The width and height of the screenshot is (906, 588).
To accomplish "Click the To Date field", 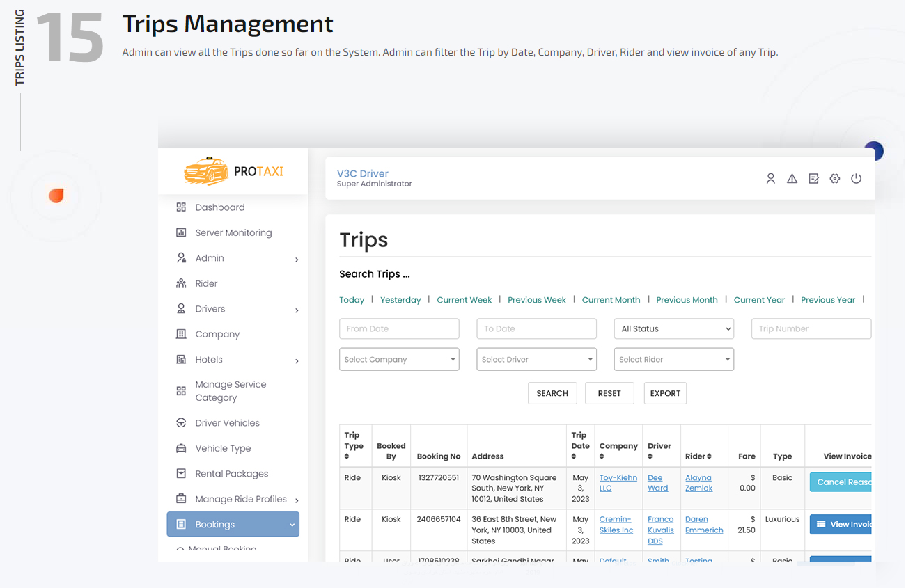I will [x=536, y=328].
